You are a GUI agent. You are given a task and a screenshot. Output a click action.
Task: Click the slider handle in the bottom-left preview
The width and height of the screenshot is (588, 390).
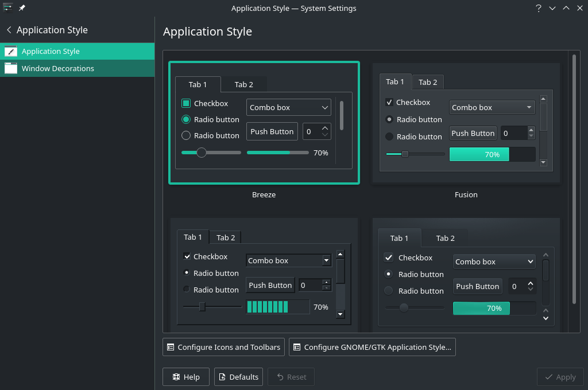pos(202,307)
